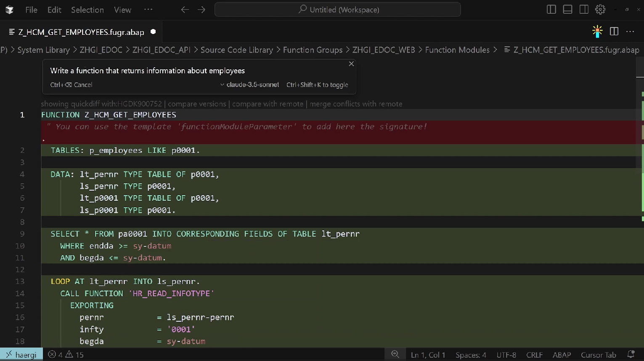Click the LOOP AT lt_pernr line
The width and height of the screenshot is (644, 361).
125,282
